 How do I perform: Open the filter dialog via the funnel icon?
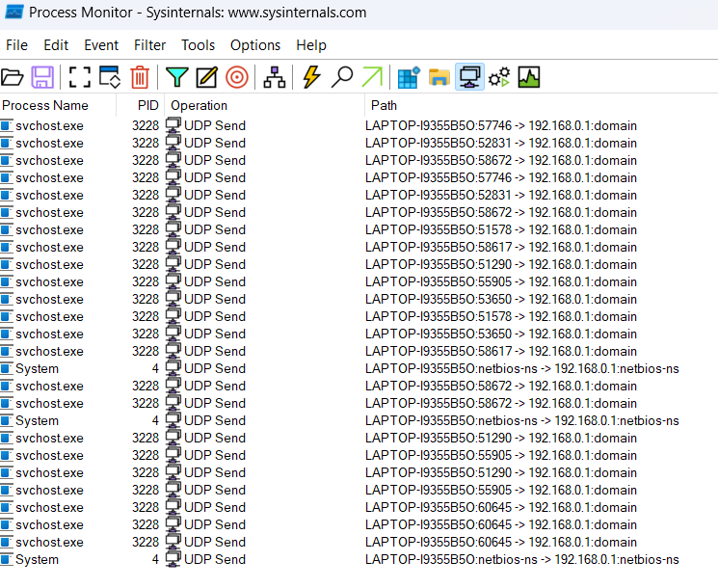click(176, 77)
